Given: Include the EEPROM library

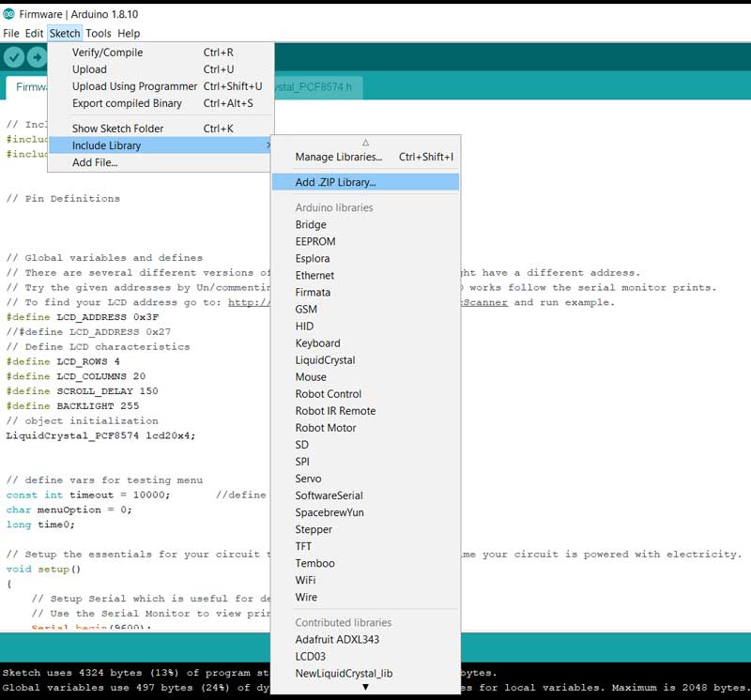Looking at the screenshot, I should [365, 241].
